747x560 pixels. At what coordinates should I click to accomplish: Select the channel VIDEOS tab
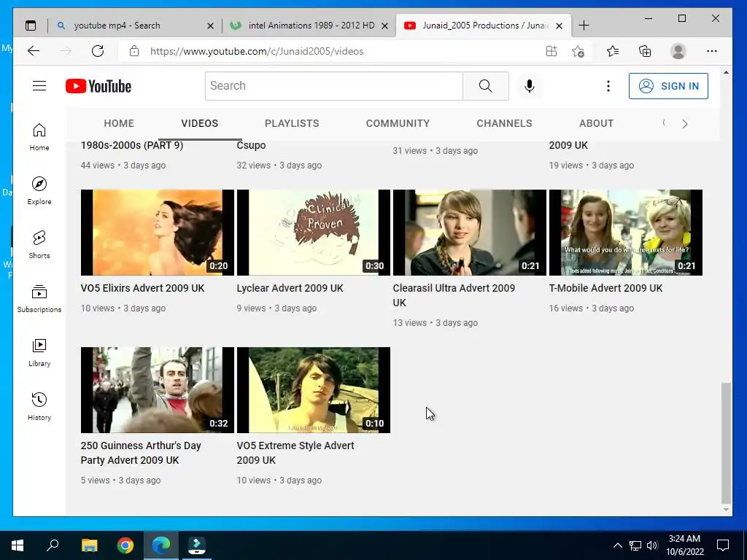click(200, 123)
